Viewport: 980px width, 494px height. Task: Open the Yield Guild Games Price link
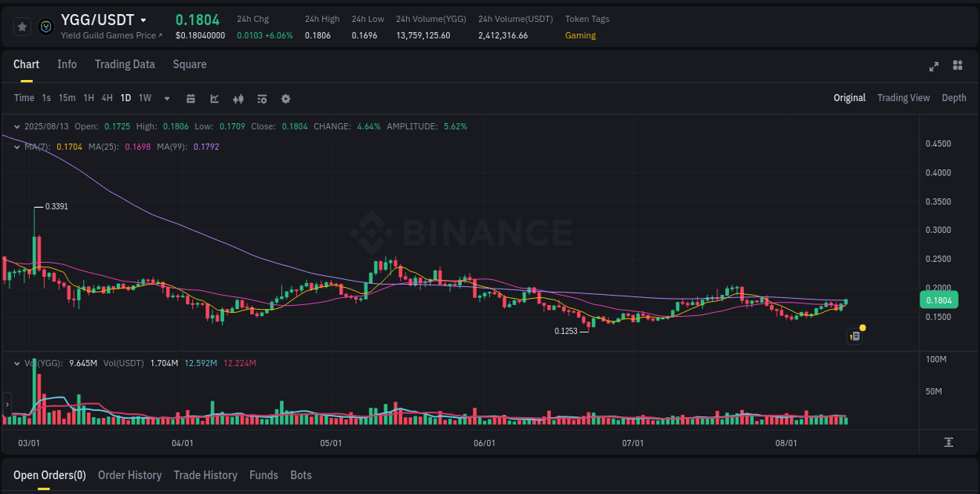pyautogui.click(x=111, y=35)
